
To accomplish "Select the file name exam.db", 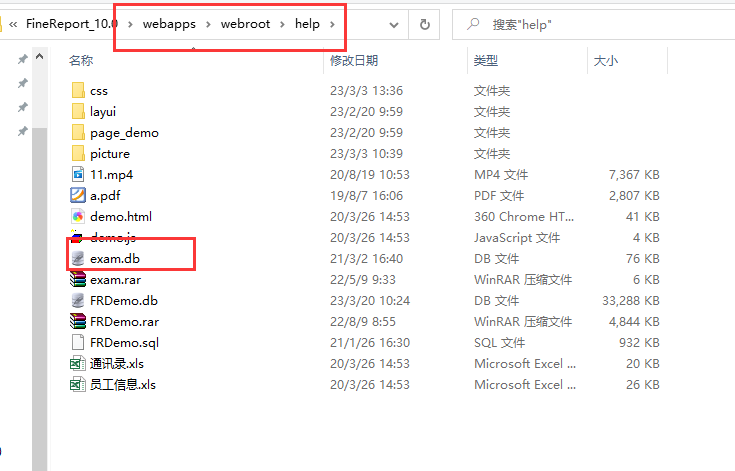I will pyautogui.click(x=115, y=259).
